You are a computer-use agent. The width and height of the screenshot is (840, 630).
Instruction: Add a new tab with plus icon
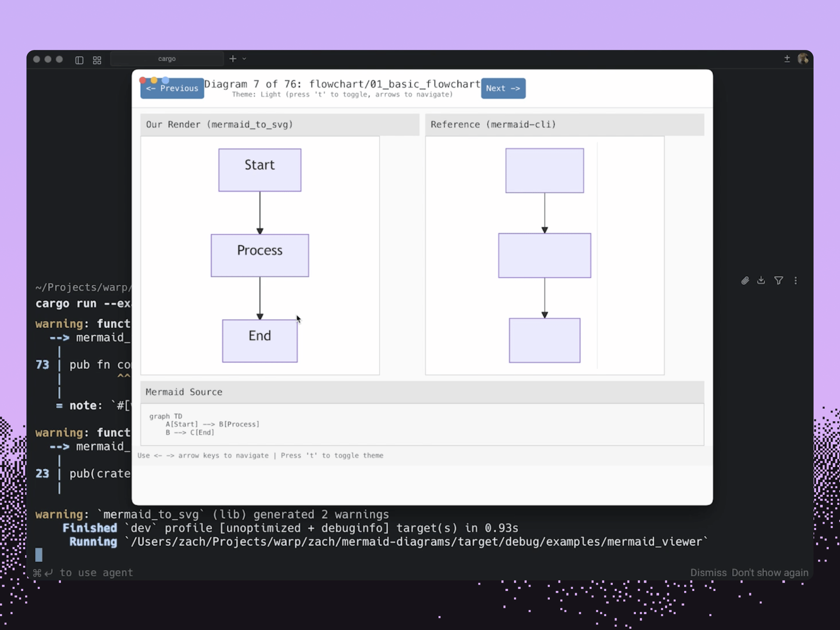[x=233, y=59]
